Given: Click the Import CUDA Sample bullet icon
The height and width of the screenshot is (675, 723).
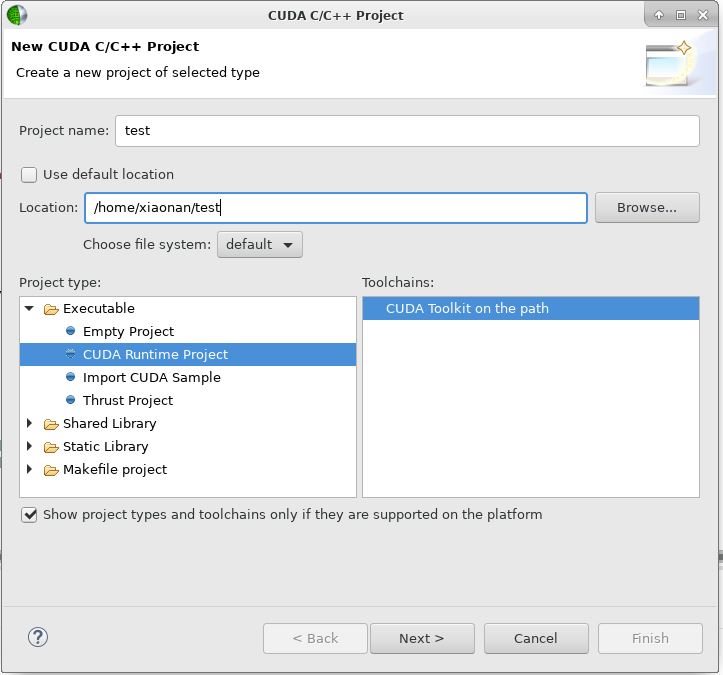Looking at the screenshot, I should pyautogui.click(x=71, y=377).
